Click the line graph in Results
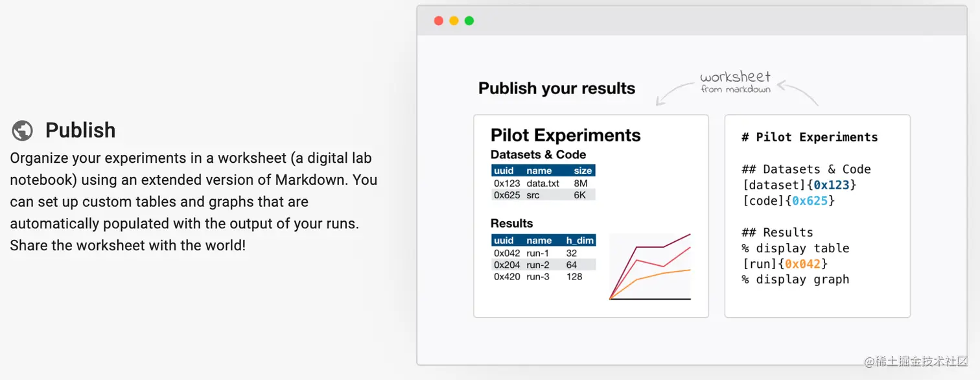 (649, 267)
